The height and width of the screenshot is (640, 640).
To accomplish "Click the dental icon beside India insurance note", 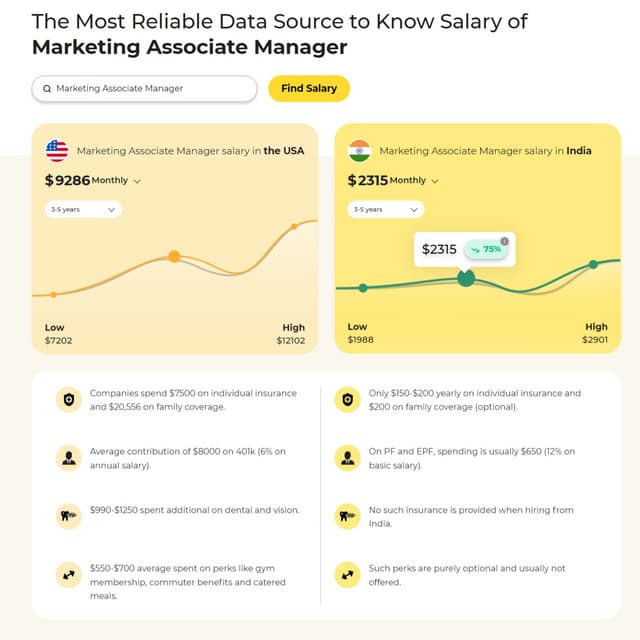I will coord(347,516).
